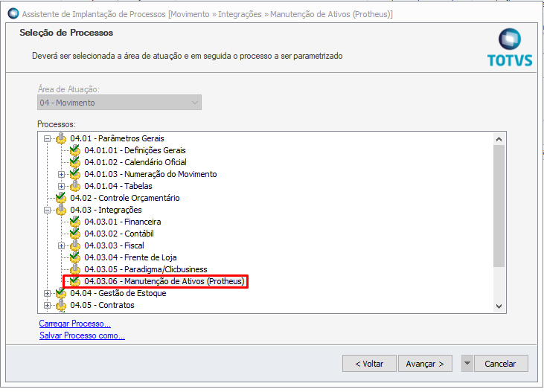Expand the 04.04 Gestão de Estoque node
The width and height of the screenshot is (544, 392).
pyautogui.click(x=47, y=293)
